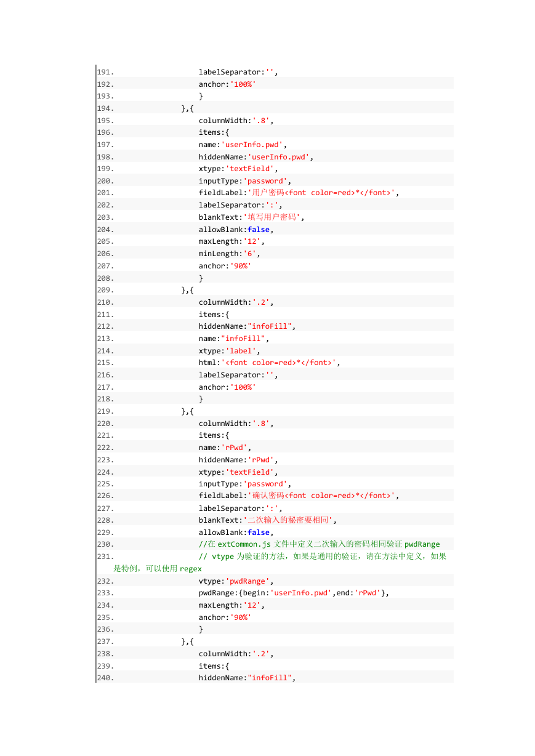Click columnWidth:'.2' on line 210
Viewport: 535px width, 756px height.
(236, 302)
